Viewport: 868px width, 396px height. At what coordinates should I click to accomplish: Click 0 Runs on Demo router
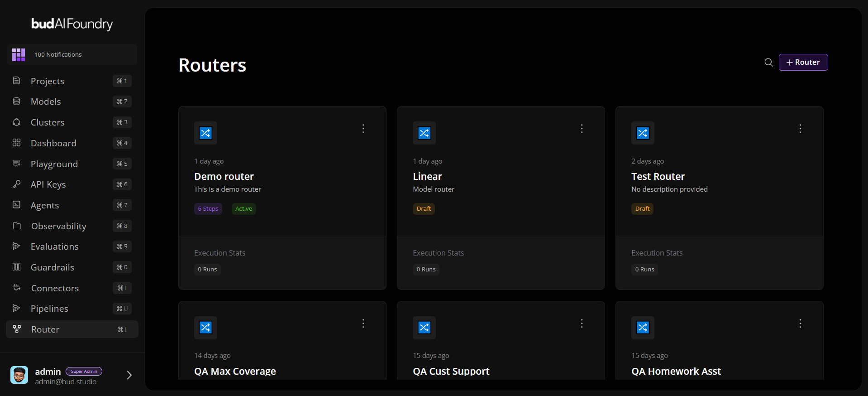[x=207, y=270]
